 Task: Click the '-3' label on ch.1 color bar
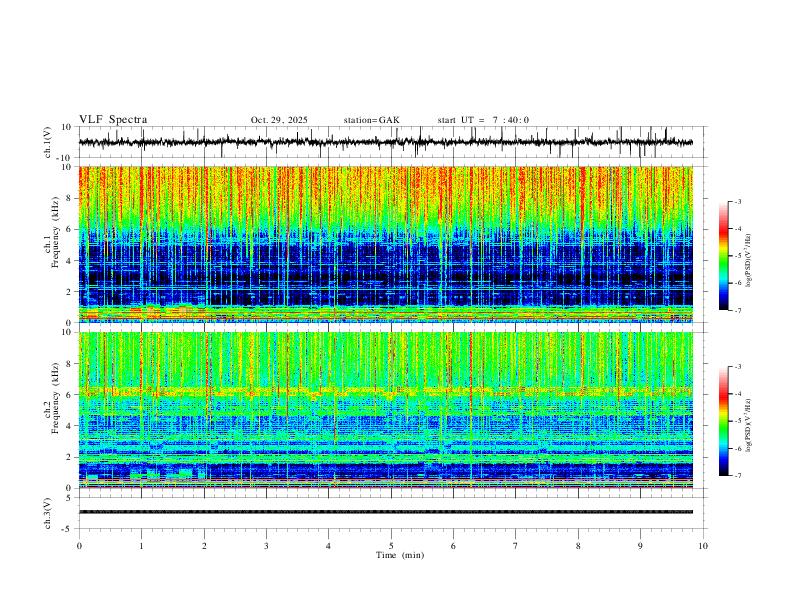tap(738, 201)
